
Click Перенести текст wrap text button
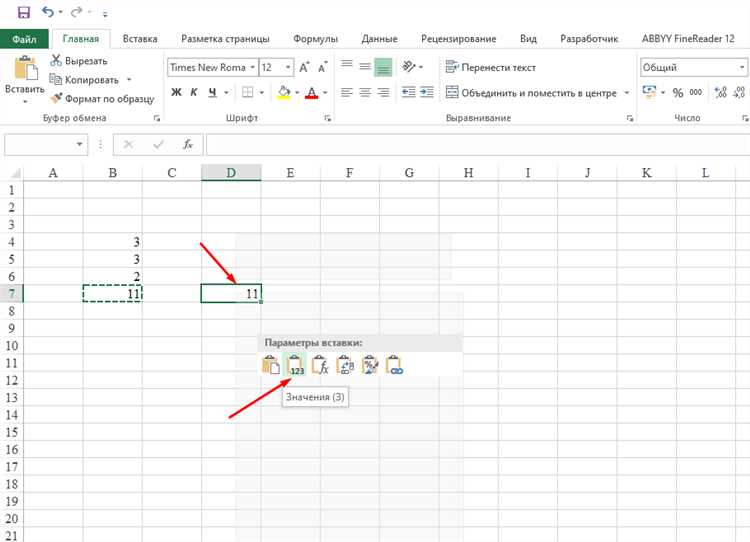[491, 67]
